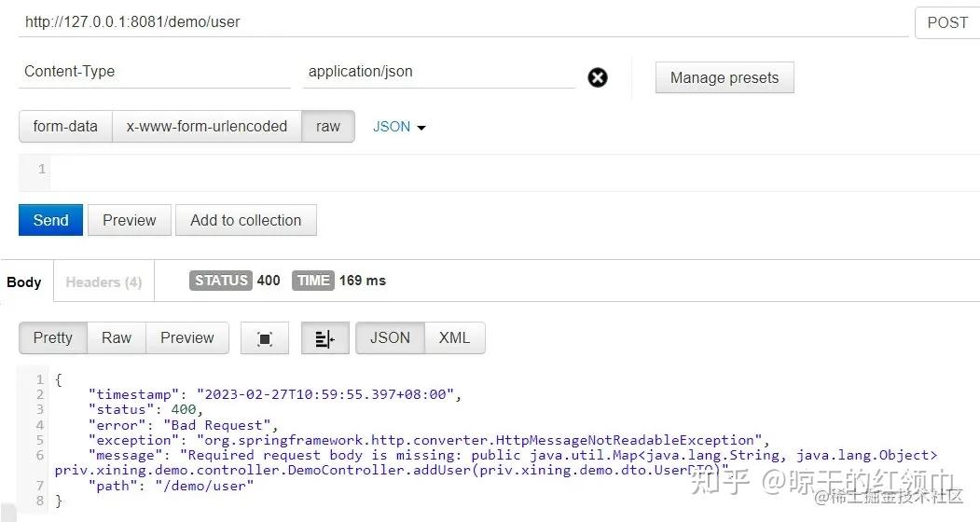Click the application/json header value field
The width and height of the screenshot is (980, 522).
(438, 71)
